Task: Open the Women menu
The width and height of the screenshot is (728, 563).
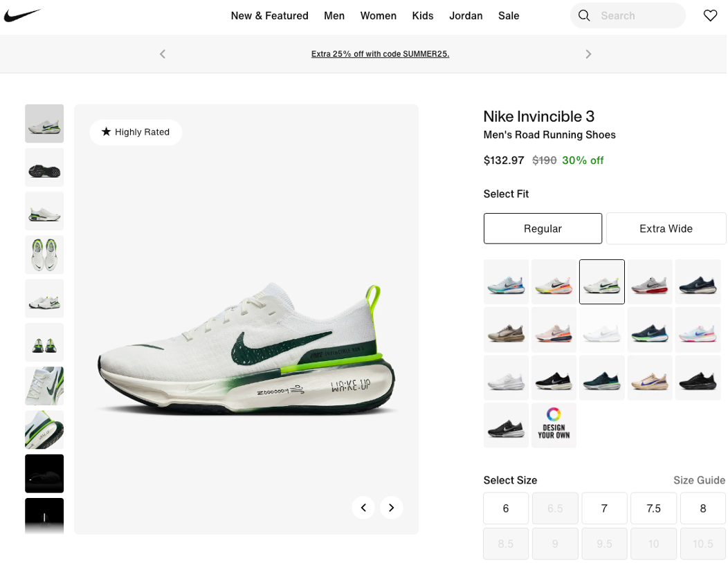Action: 379,16
